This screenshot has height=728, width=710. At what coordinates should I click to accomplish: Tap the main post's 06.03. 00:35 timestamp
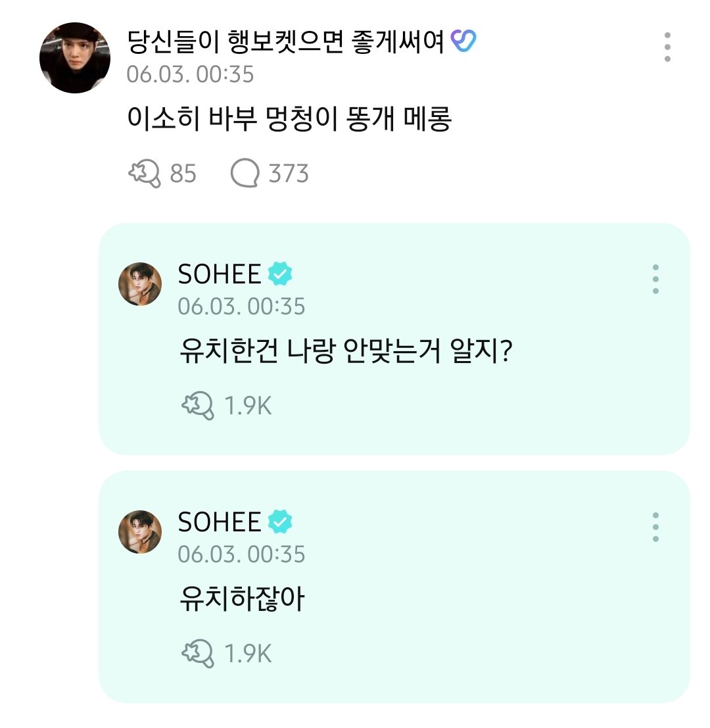point(190,74)
